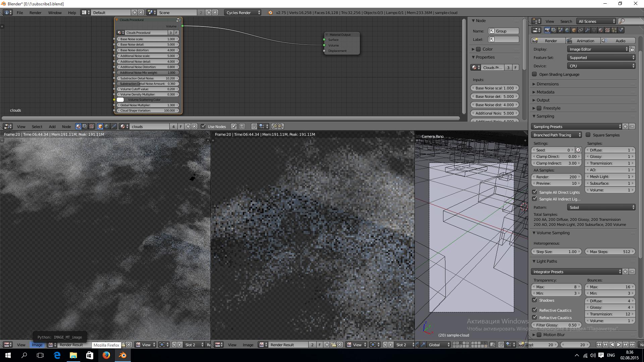644x362 pixels.
Task: Select the Node editor view icon
Action: 7,126
